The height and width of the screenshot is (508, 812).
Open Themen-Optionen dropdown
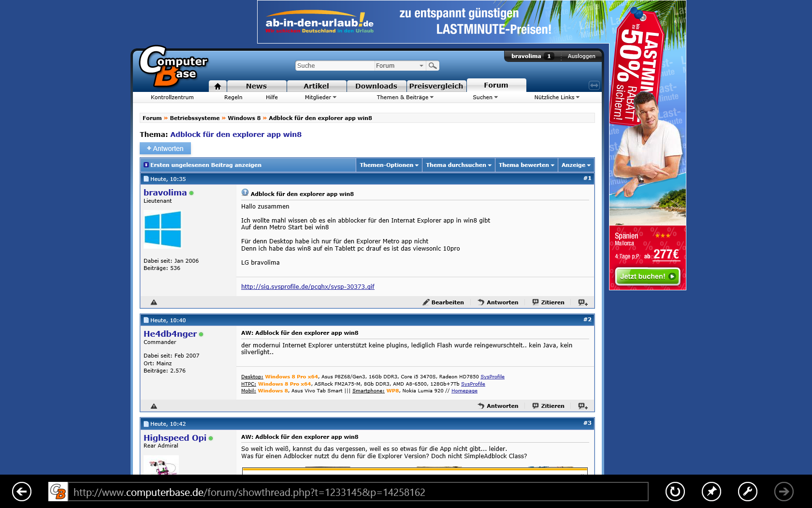pyautogui.click(x=389, y=165)
